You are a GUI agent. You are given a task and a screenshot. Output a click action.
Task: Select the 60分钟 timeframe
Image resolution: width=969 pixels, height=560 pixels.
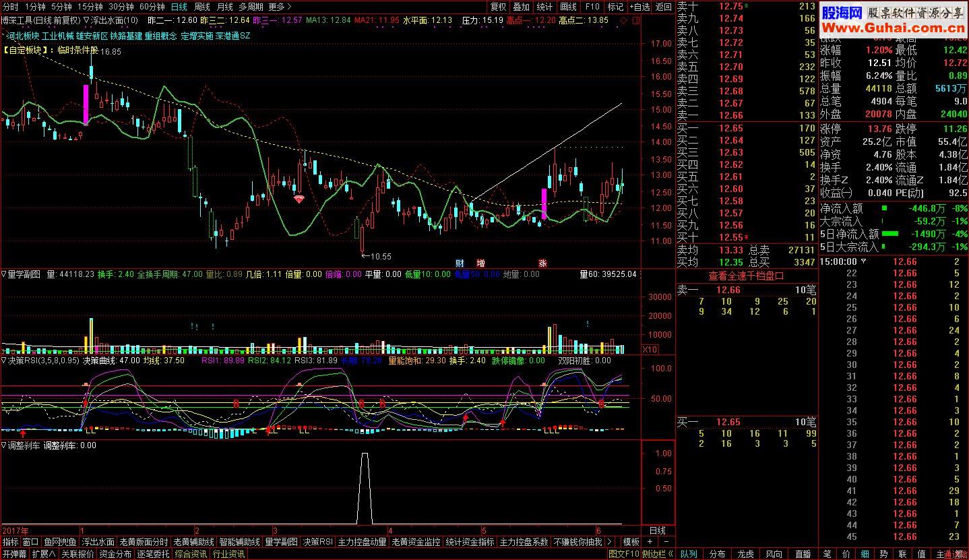click(x=152, y=7)
